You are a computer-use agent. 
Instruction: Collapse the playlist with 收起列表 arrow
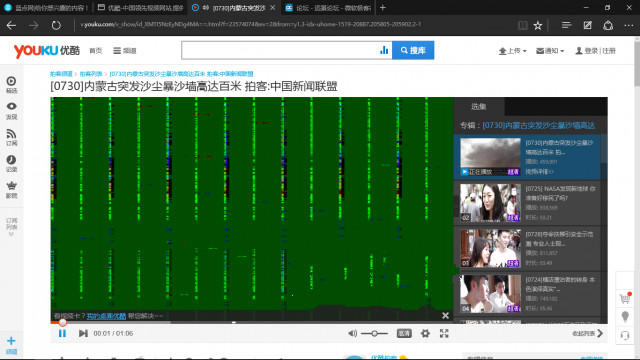(x=588, y=333)
